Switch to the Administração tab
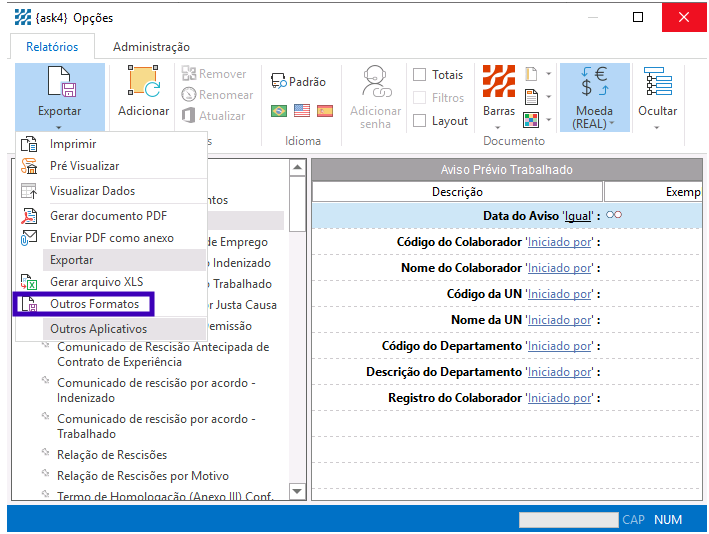Image resolution: width=709 pixels, height=534 pixels. (x=151, y=47)
